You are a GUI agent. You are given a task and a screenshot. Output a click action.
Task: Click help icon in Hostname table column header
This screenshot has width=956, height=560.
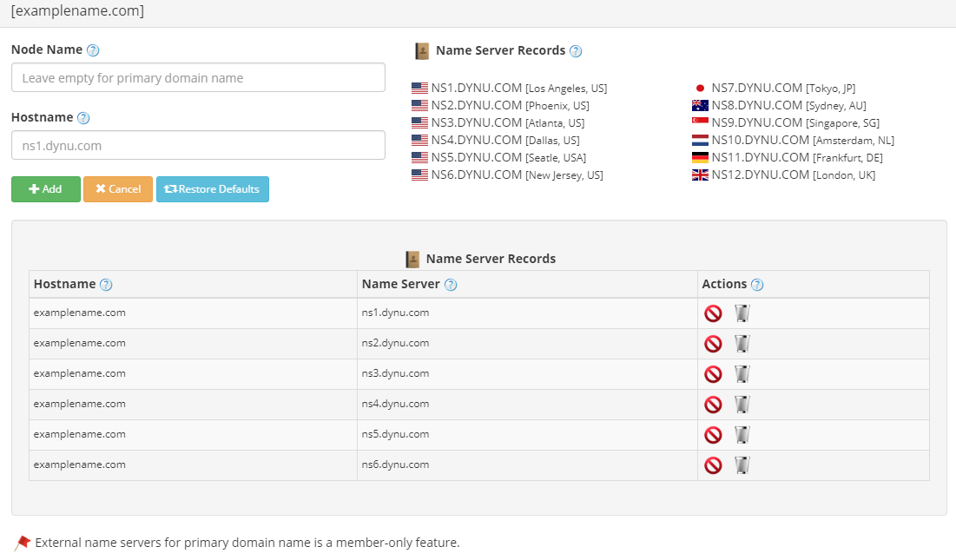point(106,285)
